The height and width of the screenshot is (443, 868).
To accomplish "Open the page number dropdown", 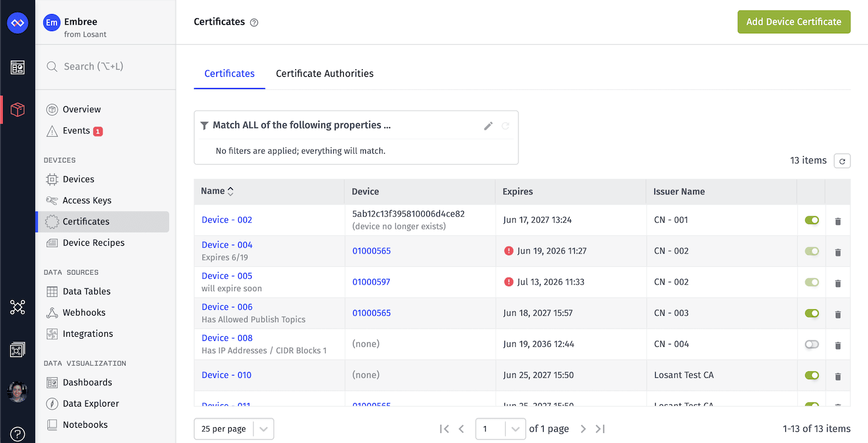I will coord(500,429).
